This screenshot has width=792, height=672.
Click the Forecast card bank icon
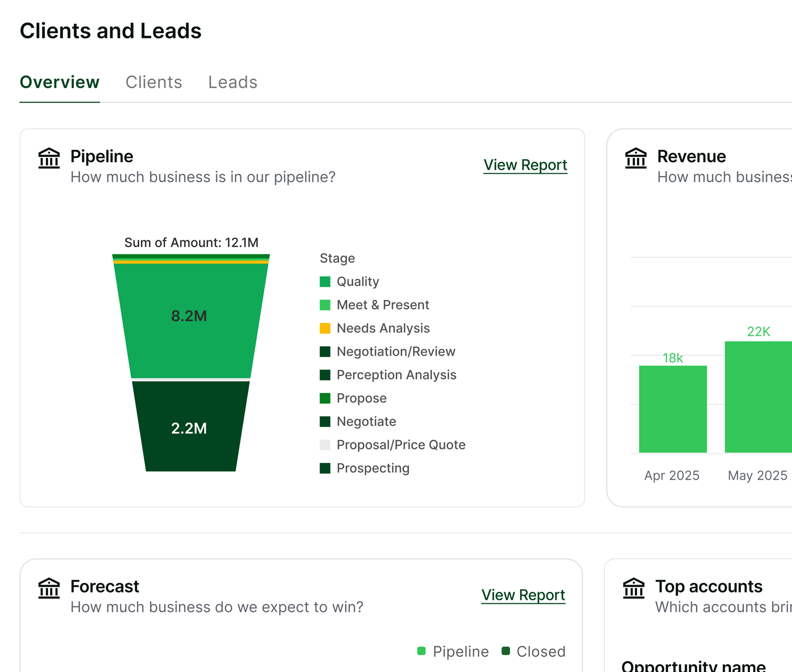49,588
